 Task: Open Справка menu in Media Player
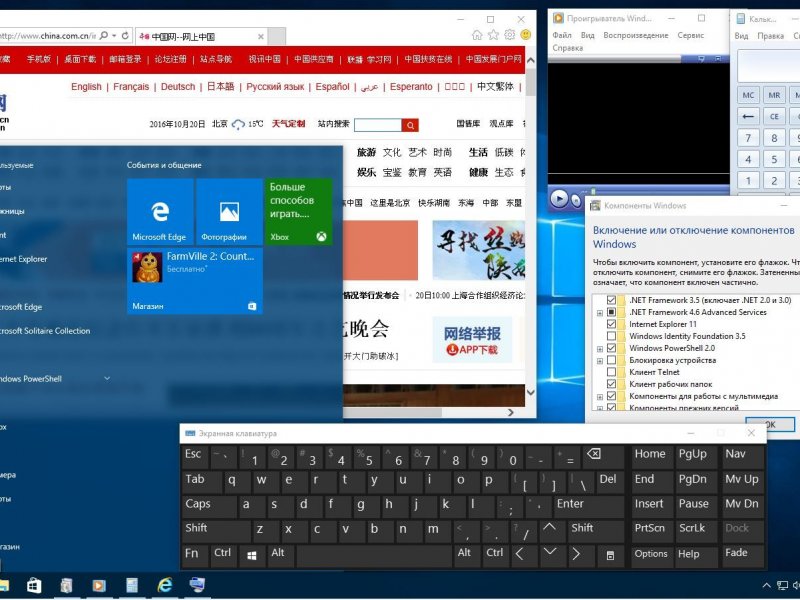point(567,48)
